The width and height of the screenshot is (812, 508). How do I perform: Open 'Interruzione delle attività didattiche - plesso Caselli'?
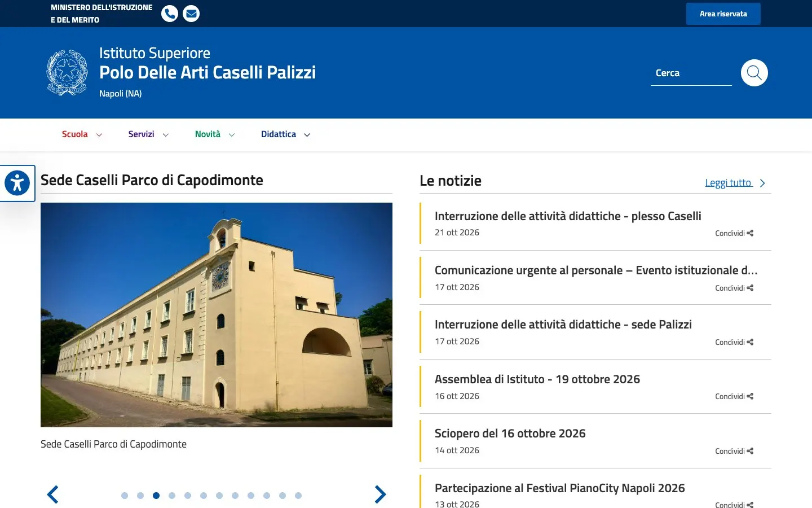[x=568, y=216]
